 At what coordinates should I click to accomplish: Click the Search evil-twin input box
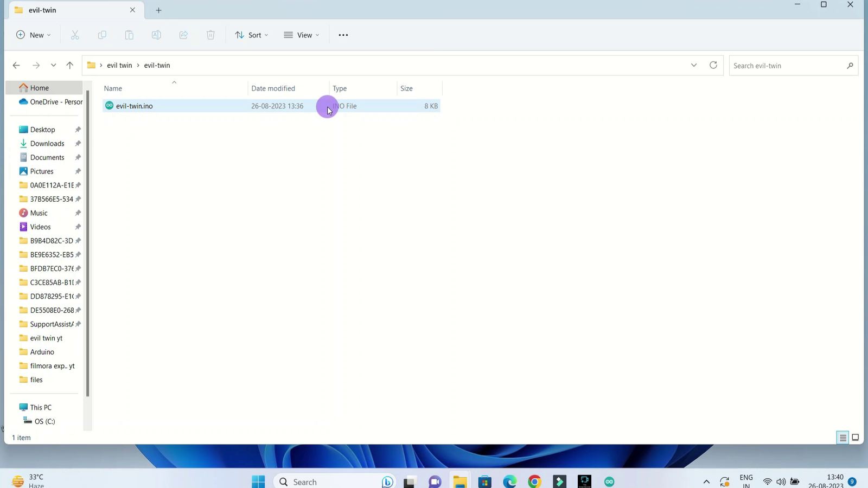(x=787, y=66)
